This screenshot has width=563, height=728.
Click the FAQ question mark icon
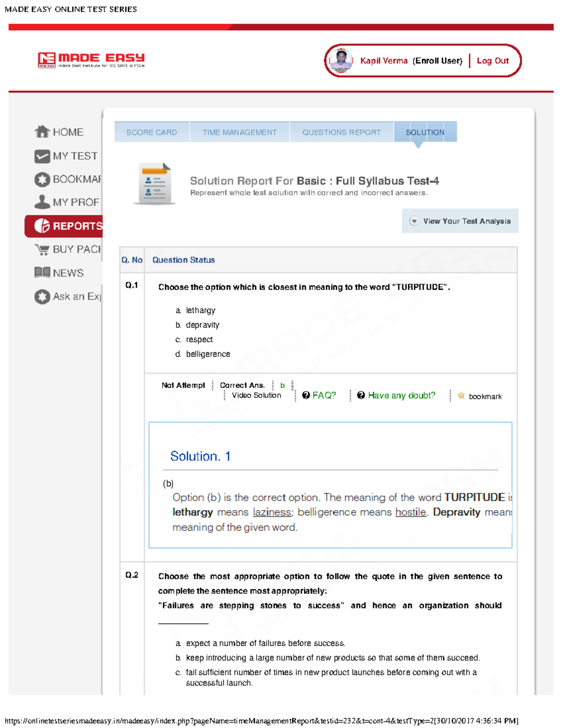coord(306,395)
